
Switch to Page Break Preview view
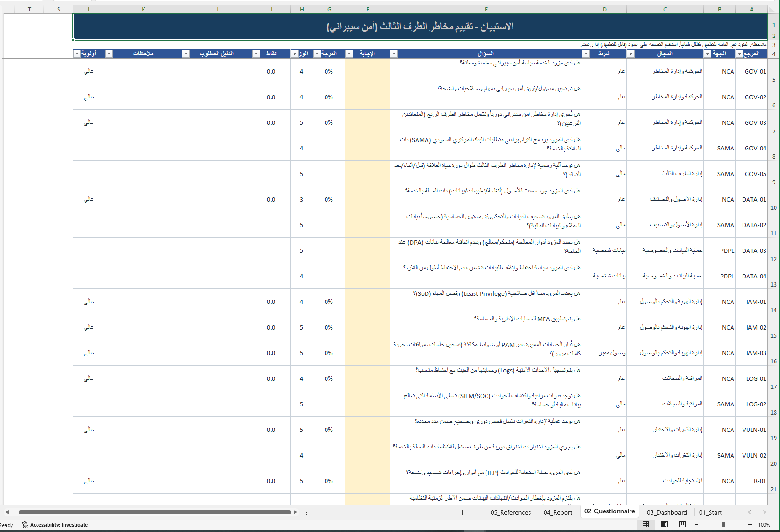click(x=682, y=525)
